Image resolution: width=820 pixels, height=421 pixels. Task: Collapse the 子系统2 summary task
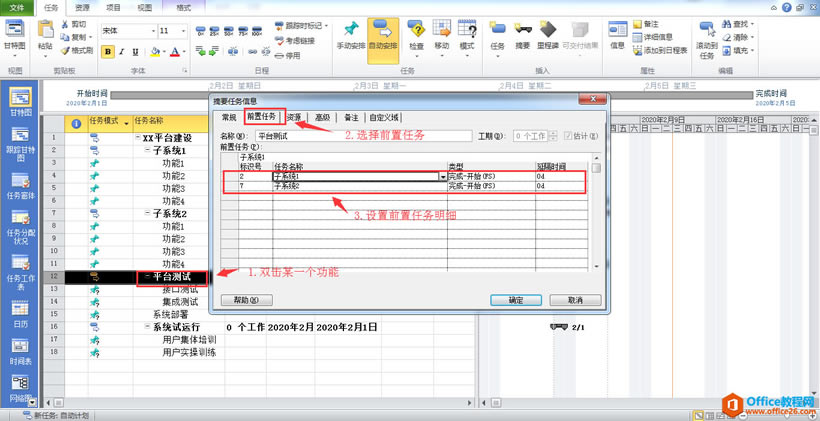click(147, 213)
